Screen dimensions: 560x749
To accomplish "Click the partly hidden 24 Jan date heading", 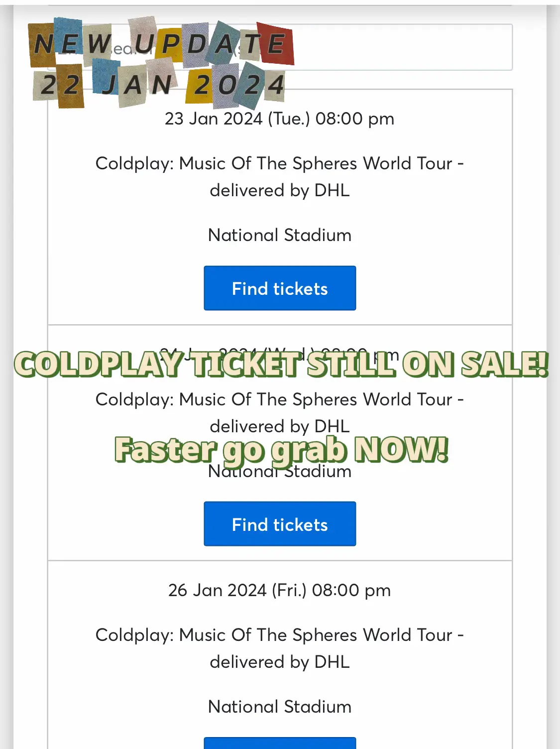I will pyautogui.click(x=280, y=355).
